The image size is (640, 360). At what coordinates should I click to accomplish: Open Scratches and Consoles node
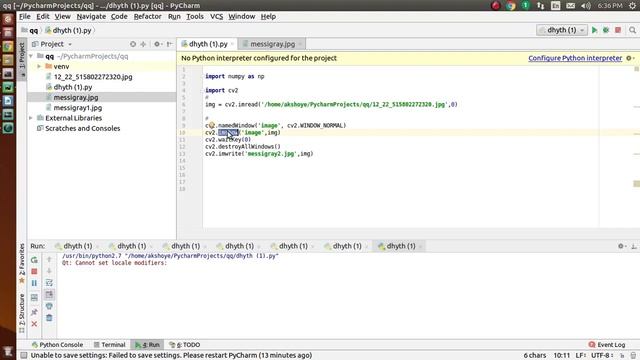point(82,128)
